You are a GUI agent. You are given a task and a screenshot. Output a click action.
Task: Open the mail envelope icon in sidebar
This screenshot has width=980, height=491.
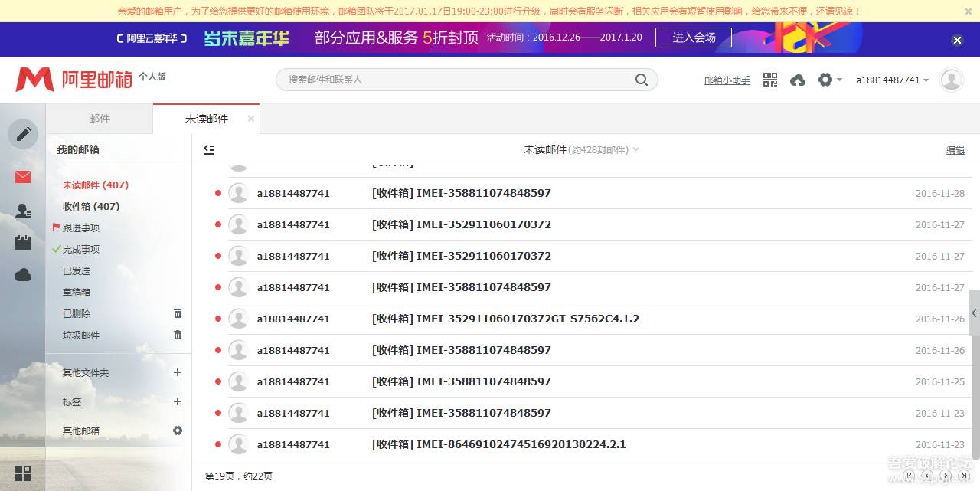[x=22, y=176]
